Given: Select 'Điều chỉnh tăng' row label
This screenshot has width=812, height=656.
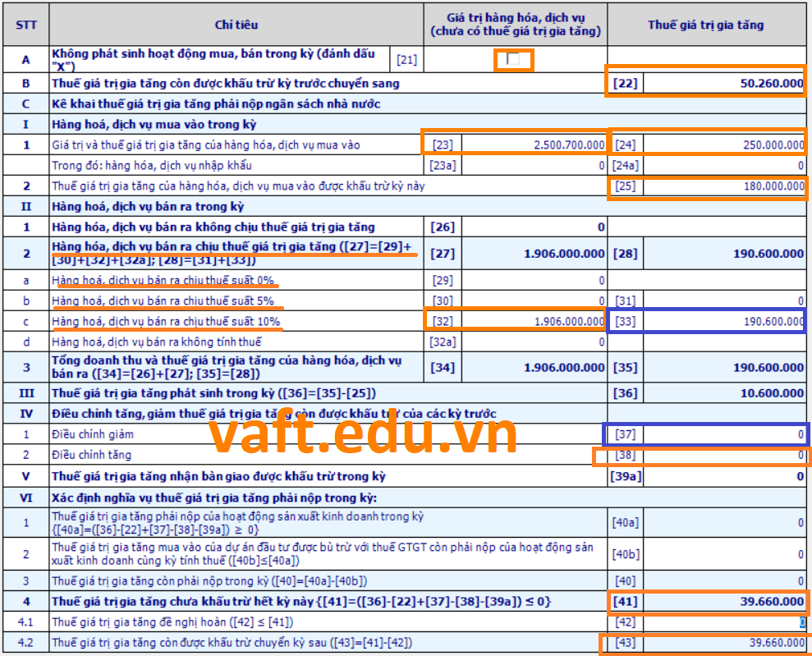Looking at the screenshot, I should point(91,455).
